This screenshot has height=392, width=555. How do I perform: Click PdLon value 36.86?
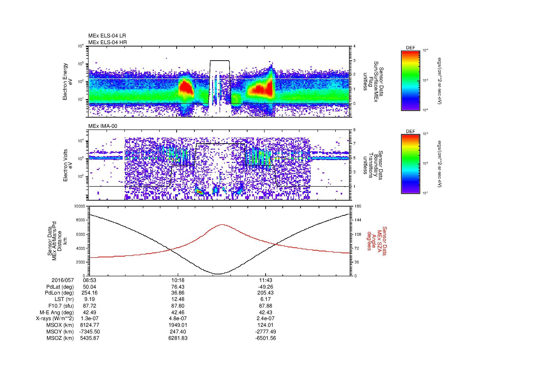tap(178, 293)
